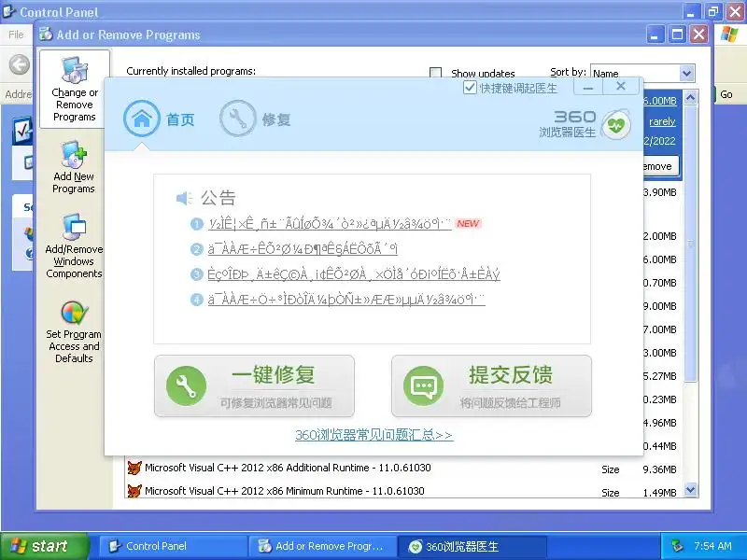The height and width of the screenshot is (560, 747).
Task: Maximize the Add or Remove Programs window
Action: [x=677, y=35]
